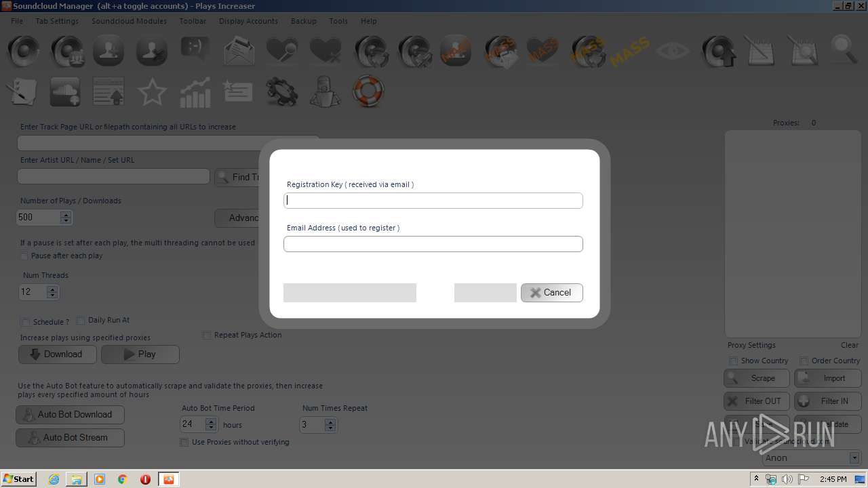Check the Daily Run At option
868x488 pixels.
tap(81, 321)
